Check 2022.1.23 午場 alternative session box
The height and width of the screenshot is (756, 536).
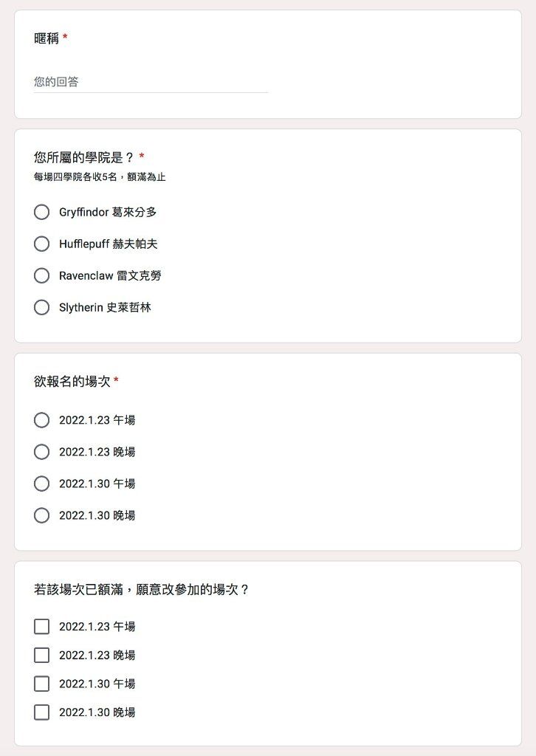[x=41, y=627]
